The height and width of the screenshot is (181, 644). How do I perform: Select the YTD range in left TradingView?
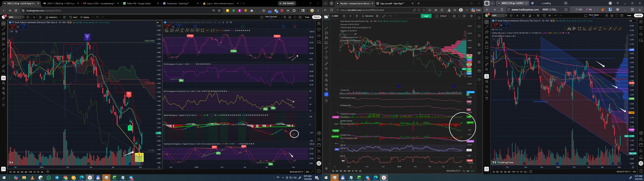click(x=30, y=172)
